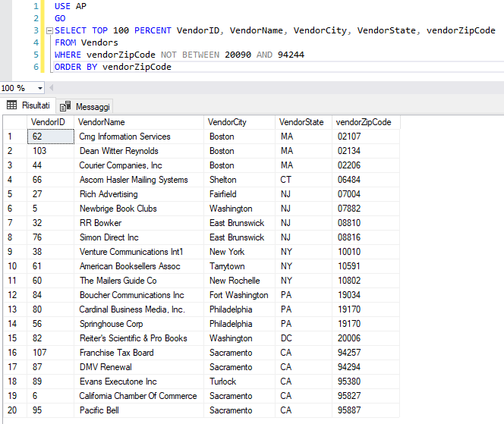Click the cell 'Newbrige Book Clubs'

139,209
